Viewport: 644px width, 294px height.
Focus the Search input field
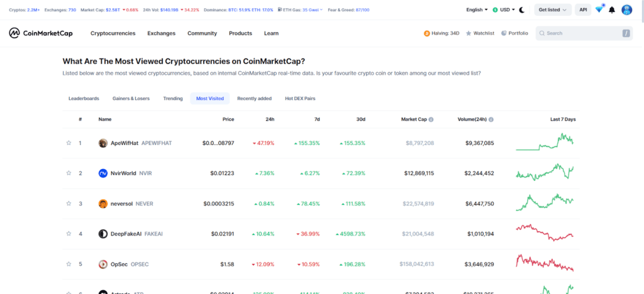pos(584,33)
